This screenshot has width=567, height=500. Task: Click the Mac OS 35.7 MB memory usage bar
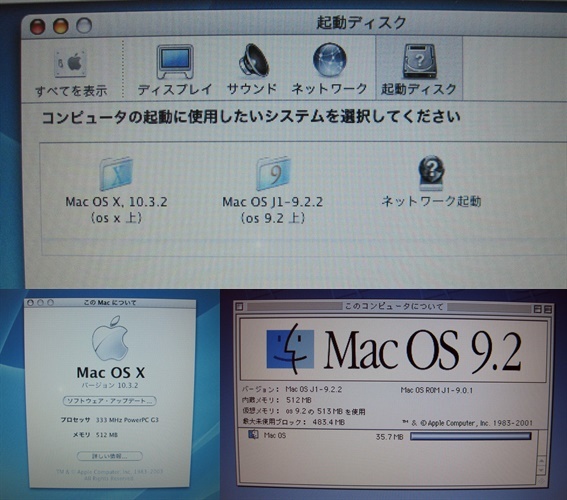tap(471, 436)
